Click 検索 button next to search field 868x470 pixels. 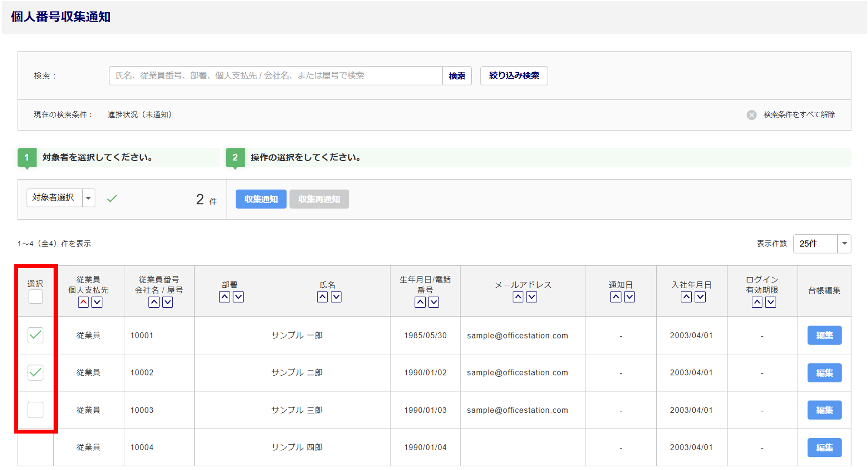(457, 76)
